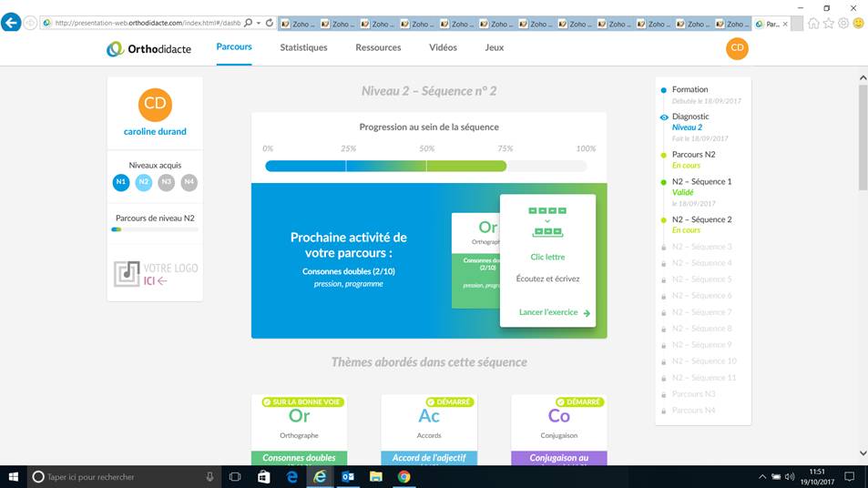Go to the Vidéos tab
The image size is (868, 488).
pos(443,47)
